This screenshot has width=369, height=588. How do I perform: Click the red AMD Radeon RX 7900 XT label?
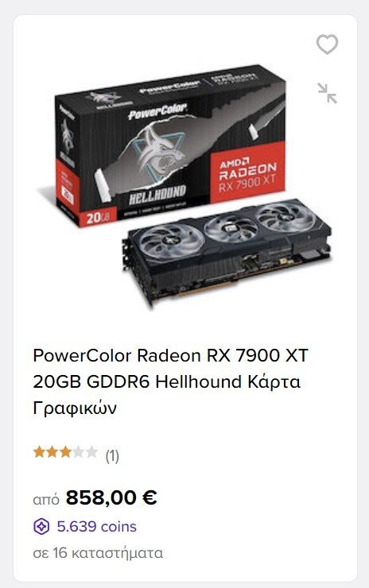(x=248, y=173)
